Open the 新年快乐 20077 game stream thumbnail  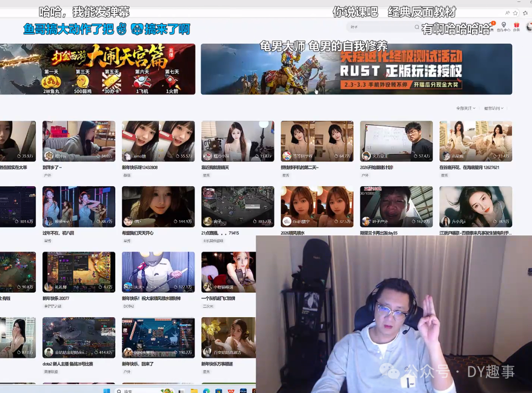79,272
